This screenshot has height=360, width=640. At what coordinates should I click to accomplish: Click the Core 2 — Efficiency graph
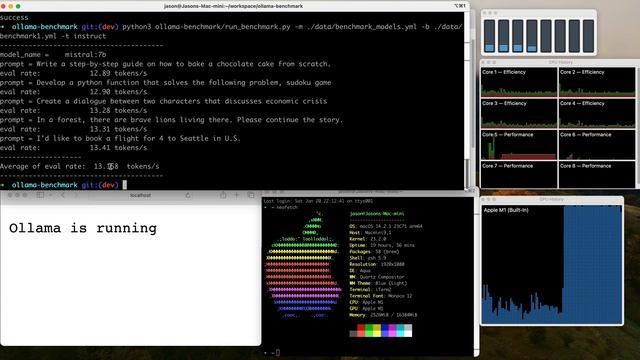coord(597,82)
